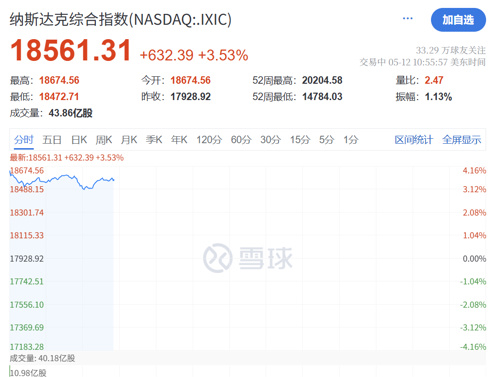Image resolution: width=500 pixels, height=377 pixels.
Task: Pick the 5分 interval tab
Action: click(326, 140)
